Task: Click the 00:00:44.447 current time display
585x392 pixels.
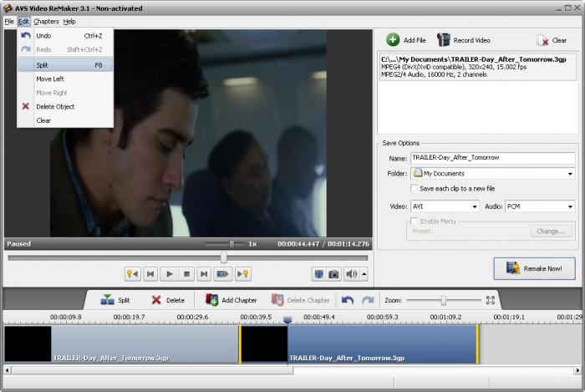Action: coord(298,244)
